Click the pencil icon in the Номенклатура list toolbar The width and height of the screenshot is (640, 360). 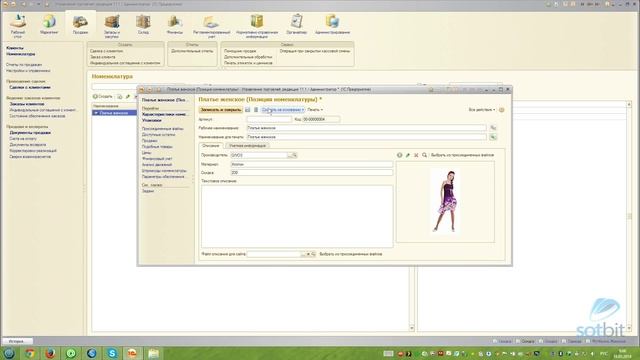(x=128, y=97)
